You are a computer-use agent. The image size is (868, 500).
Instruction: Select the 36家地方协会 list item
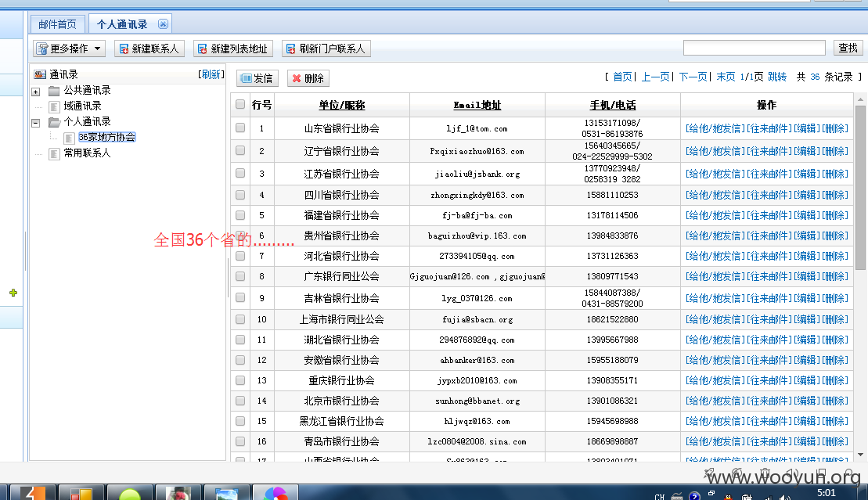click(106, 137)
